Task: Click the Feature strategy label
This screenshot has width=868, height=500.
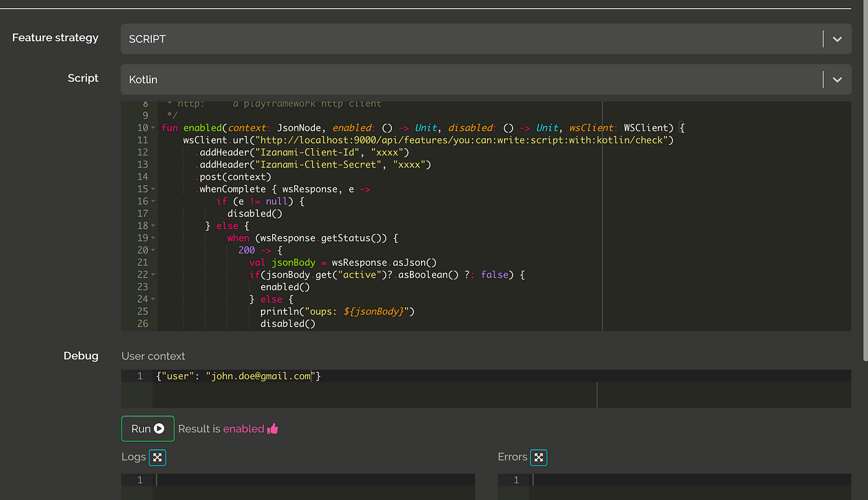Action: [55, 38]
